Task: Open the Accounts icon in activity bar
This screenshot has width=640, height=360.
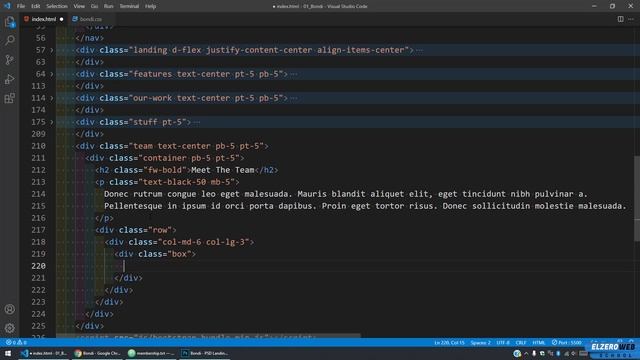Action: pyautogui.click(x=9, y=309)
